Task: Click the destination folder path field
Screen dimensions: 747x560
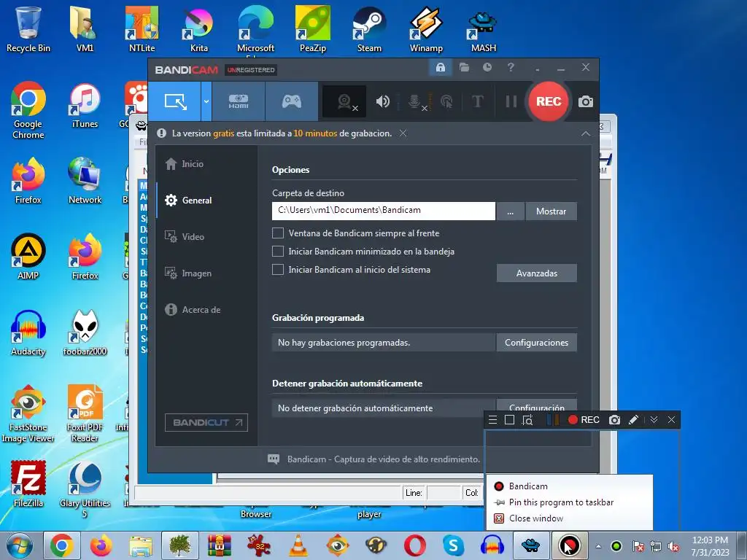Action: (384, 211)
